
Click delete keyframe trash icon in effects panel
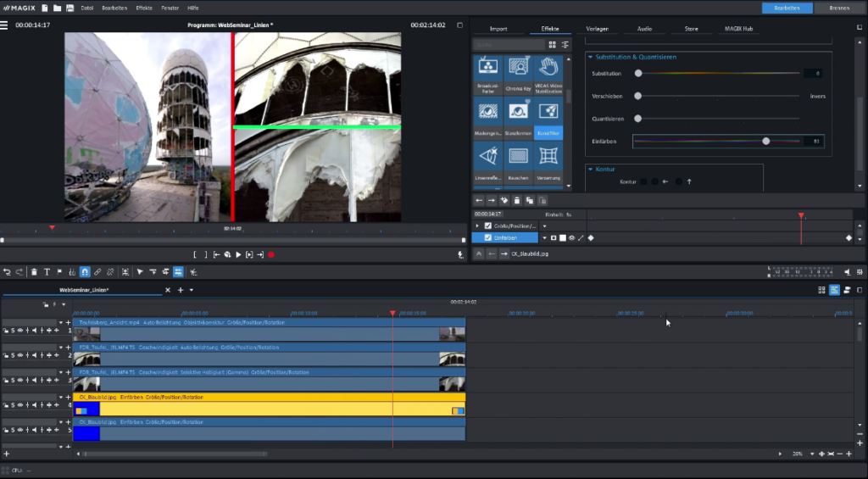[x=517, y=200]
